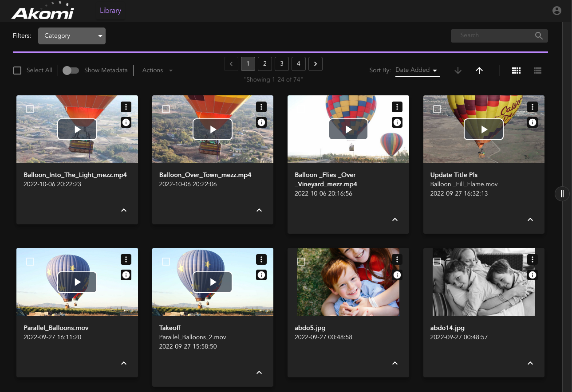Tick the checkbox on Update Title Pls card
Screen dimensions: 572x392
click(x=437, y=109)
